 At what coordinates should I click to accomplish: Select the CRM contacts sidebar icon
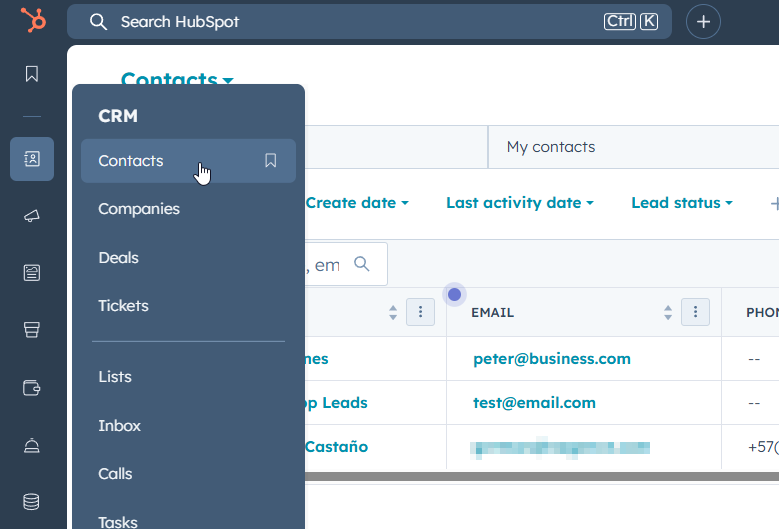coord(32,159)
